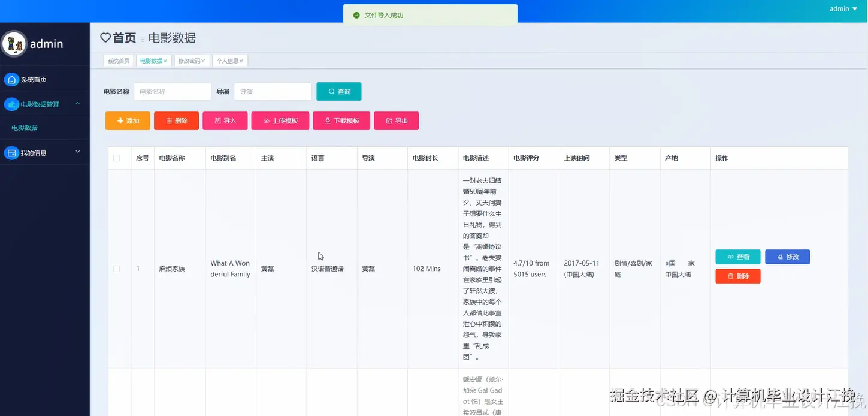Click the orange 添加 button
This screenshot has height=416, width=868.
click(x=128, y=120)
